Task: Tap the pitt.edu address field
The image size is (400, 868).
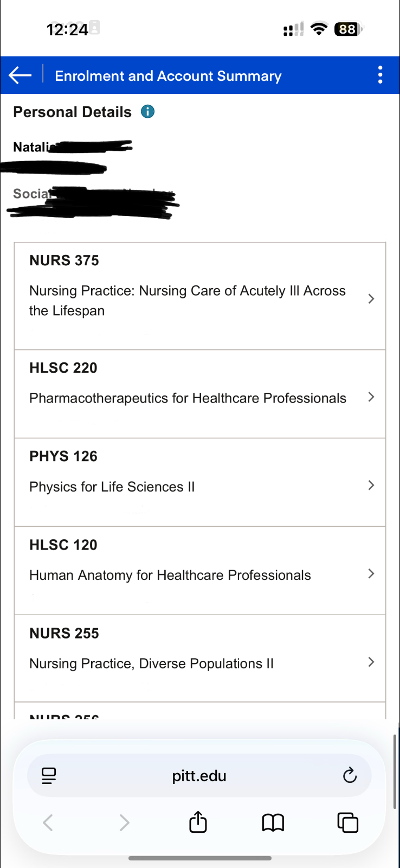Action: [199, 776]
